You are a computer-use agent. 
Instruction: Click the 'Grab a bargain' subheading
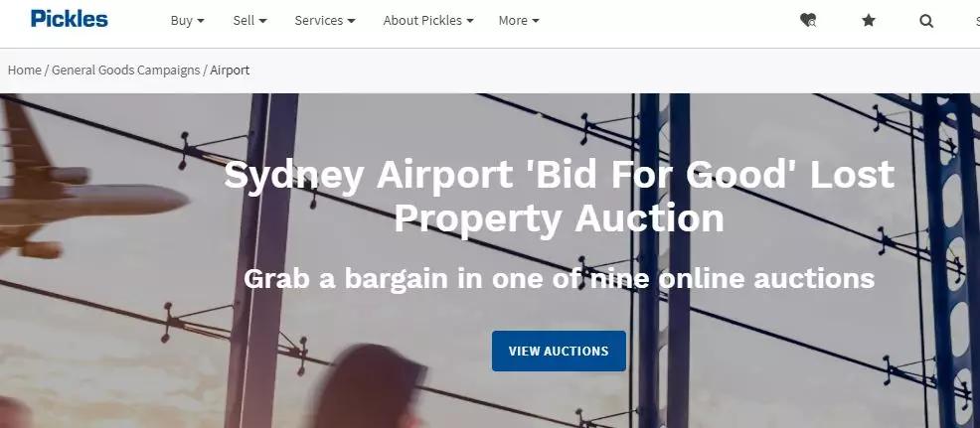(559, 279)
